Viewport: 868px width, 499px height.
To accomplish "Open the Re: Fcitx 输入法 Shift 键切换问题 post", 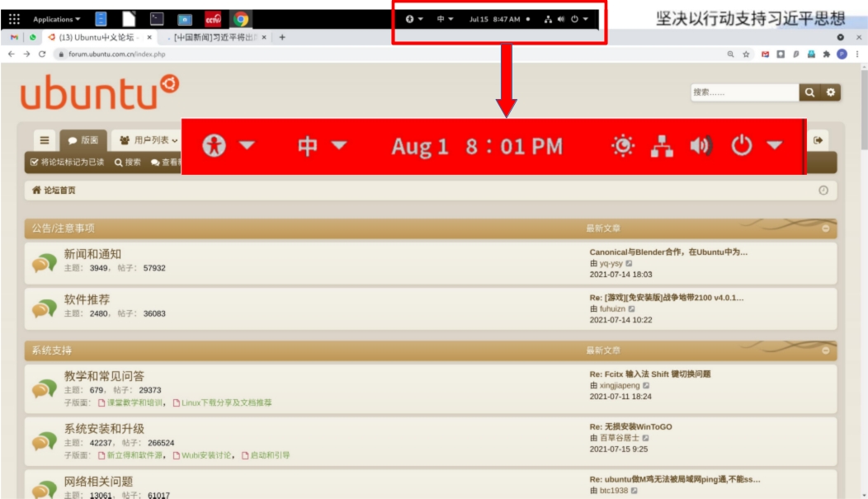I will [650, 374].
